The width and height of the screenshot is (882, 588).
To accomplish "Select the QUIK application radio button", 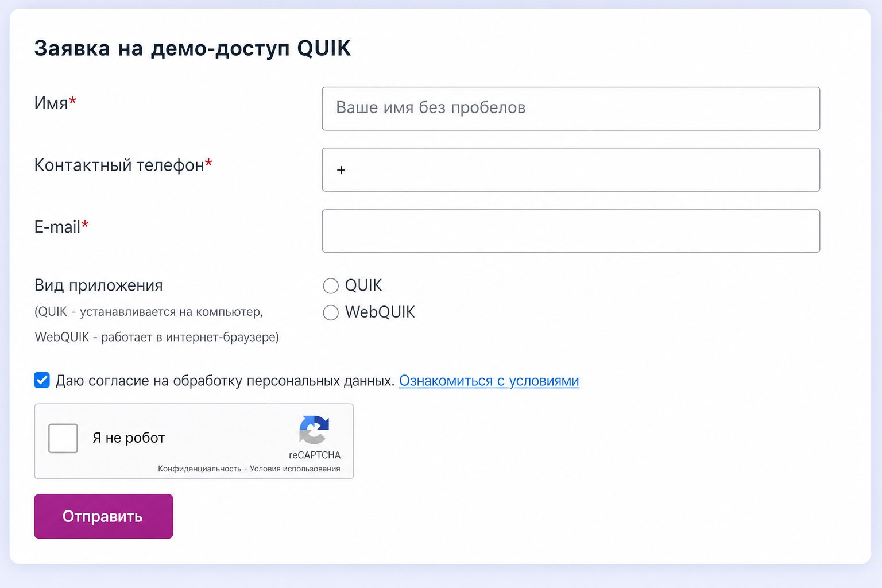I will tap(331, 285).
